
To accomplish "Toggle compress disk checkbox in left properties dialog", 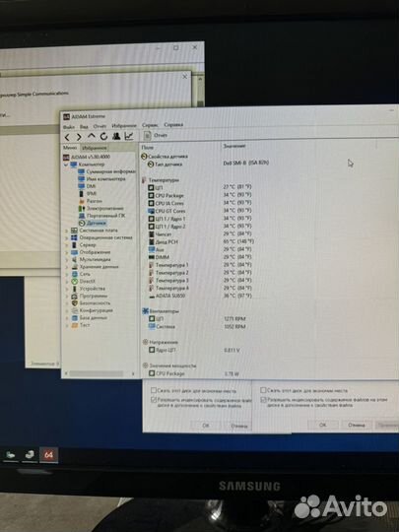I will pos(154,390).
